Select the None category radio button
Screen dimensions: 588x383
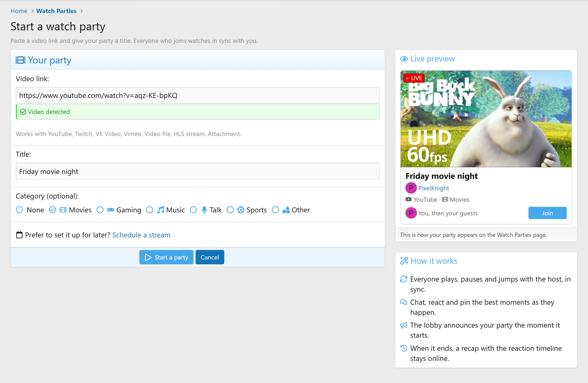[x=19, y=210]
